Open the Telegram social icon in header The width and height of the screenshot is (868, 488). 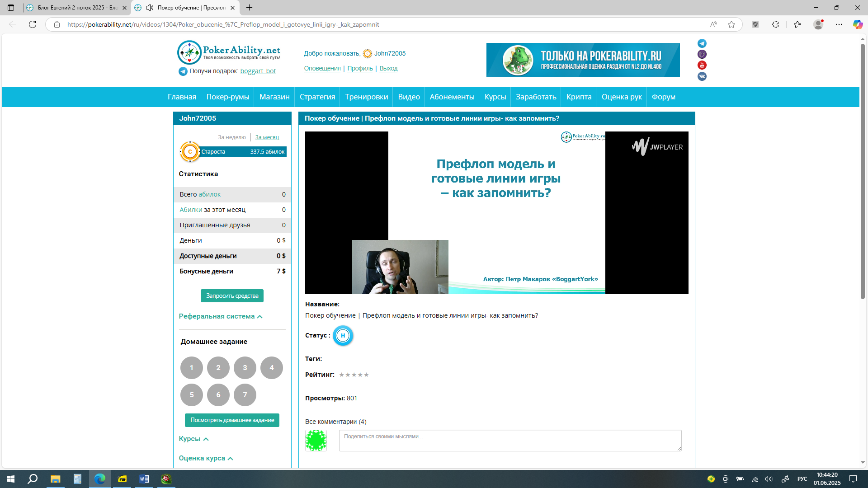[702, 43]
